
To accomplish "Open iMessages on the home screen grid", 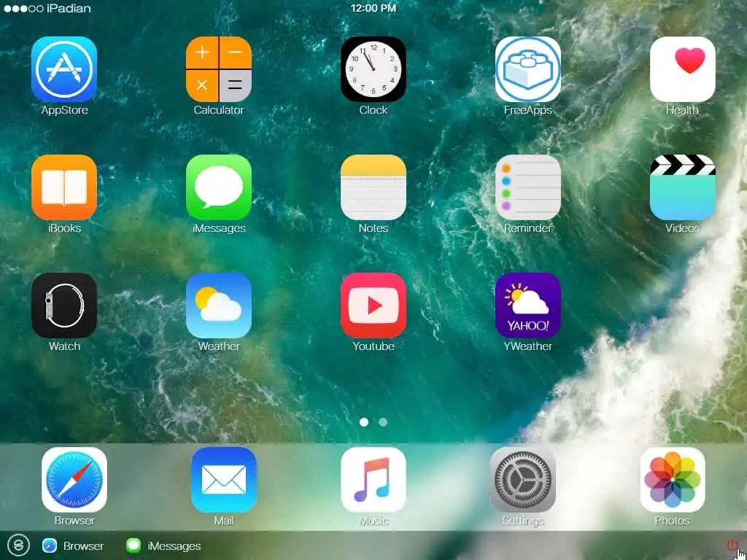I will click(219, 187).
